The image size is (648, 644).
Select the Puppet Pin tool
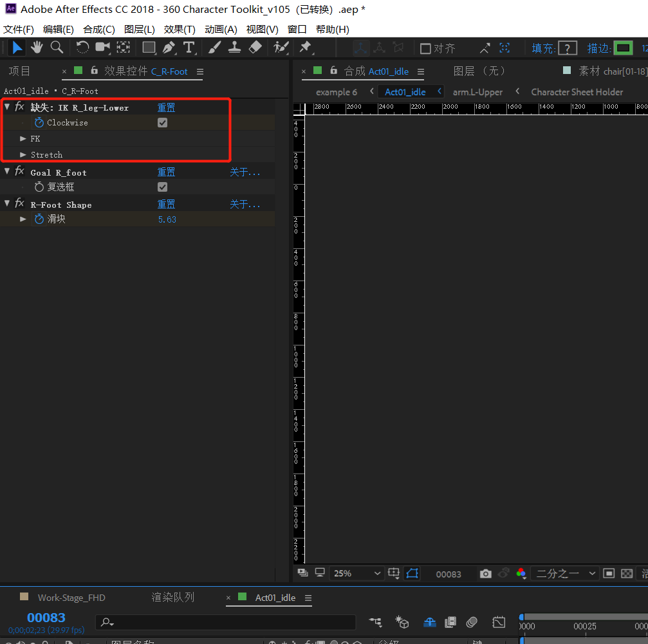306,48
